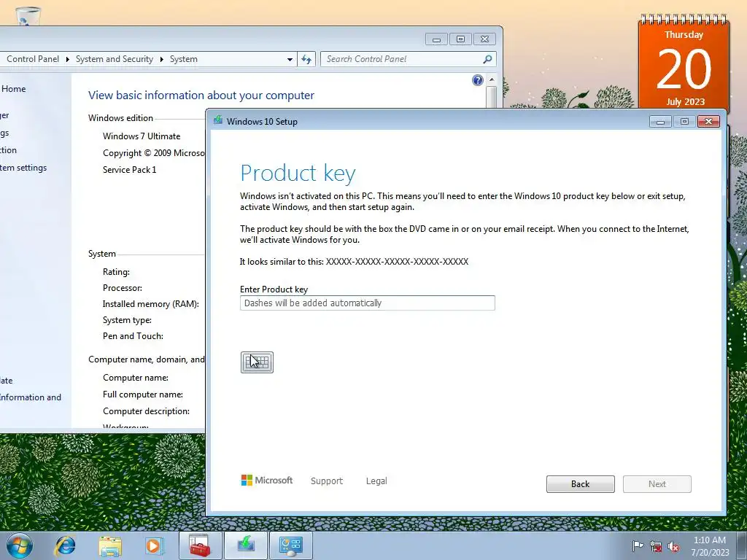Open the Windows Start orb
Image resolution: width=747 pixels, height=560 pixels.
(x=20, y=545)
